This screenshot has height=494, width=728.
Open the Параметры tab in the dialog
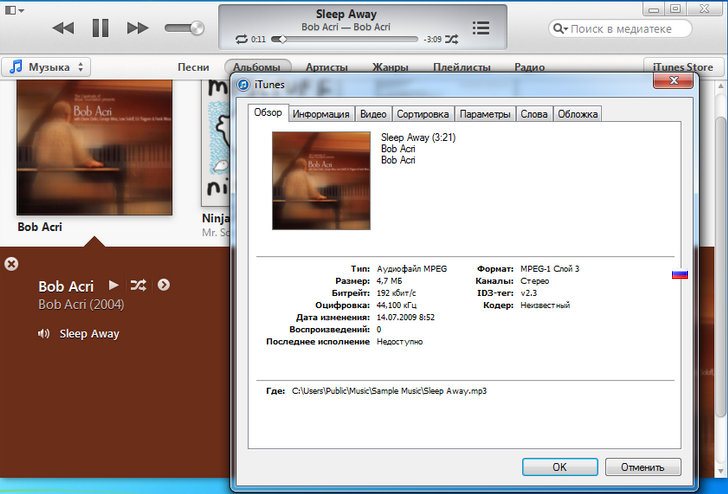485,114
